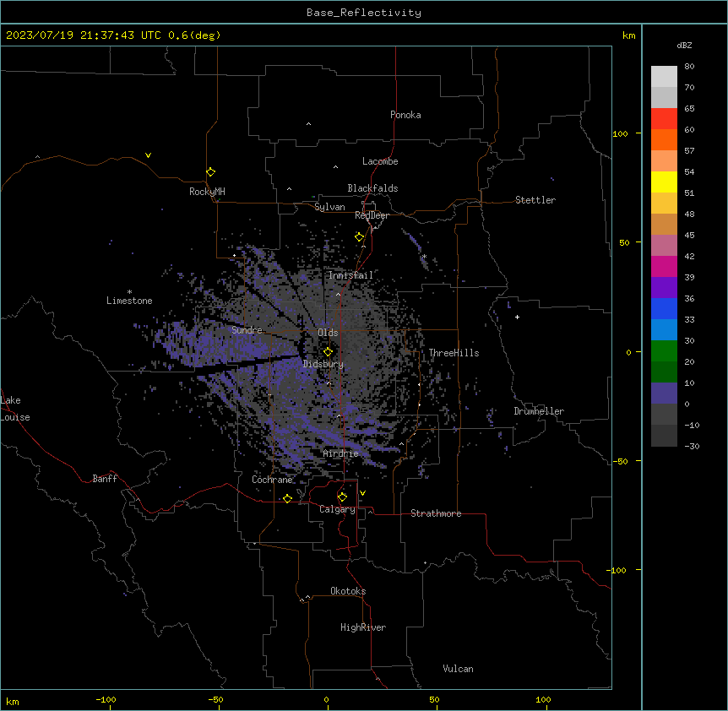Click the yellow station marker near RockyMH
Viewport: 728px width, 711px height.
[x=211, y=172]
